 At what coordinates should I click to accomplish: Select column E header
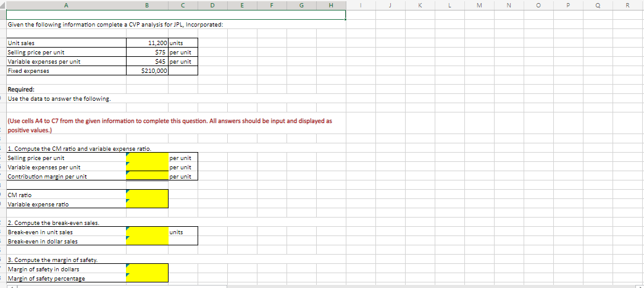[242, 6]
